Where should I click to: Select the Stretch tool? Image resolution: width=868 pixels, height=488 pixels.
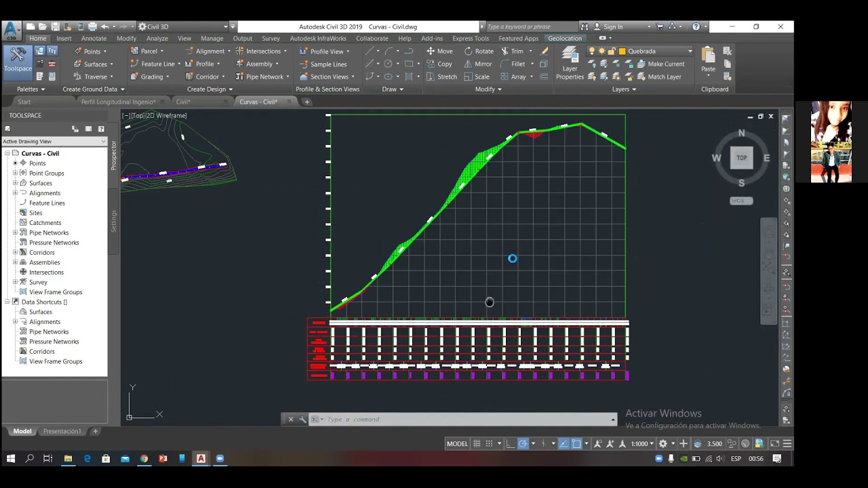[x=441, y=77]
